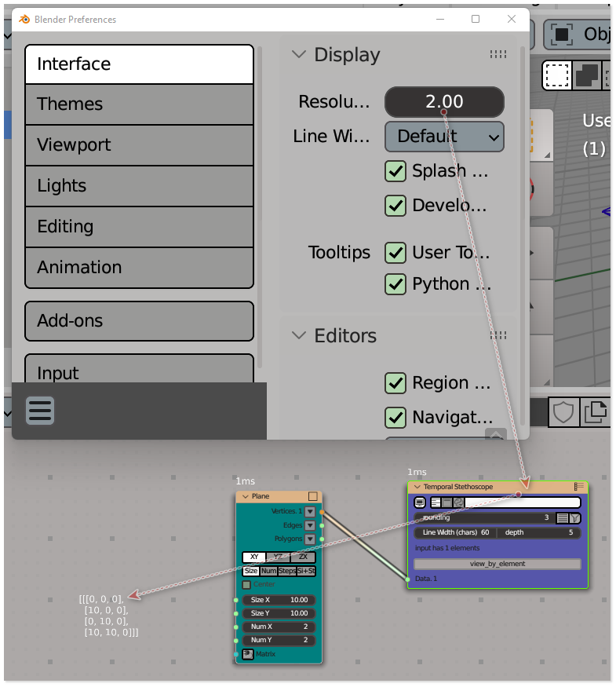This screenshot has width=616, height=687.
Task: Open the Preferences hamburger save menu
Action: coord(40,410)
